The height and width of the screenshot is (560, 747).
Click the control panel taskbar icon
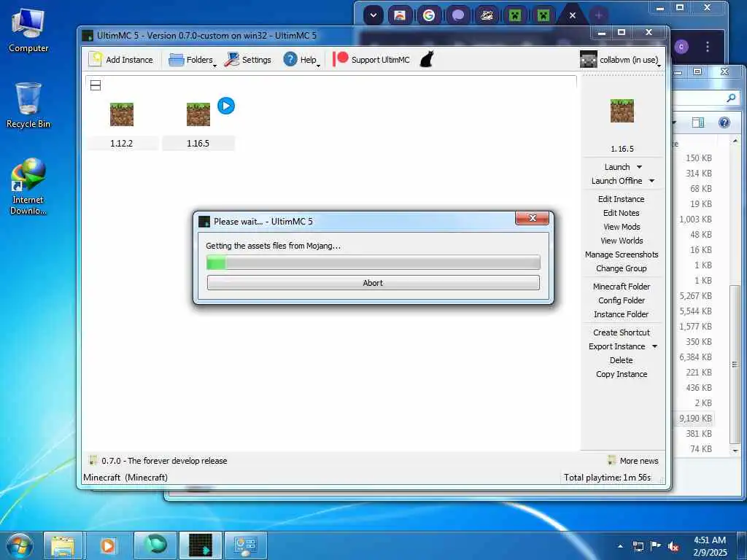pos(246,545)
